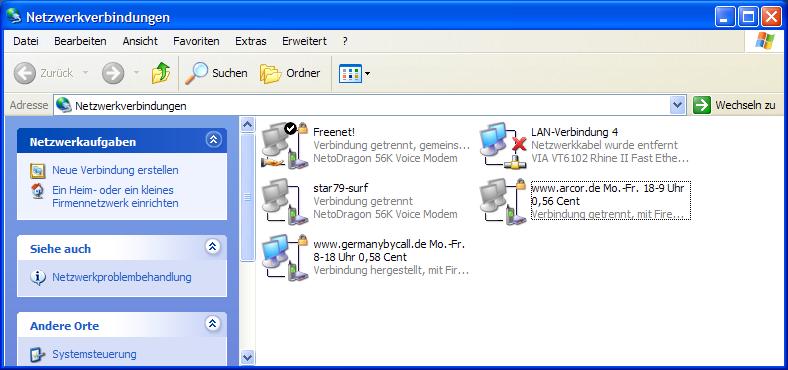Viewport: 788px width, 370px height.
Task: Click the www.arcor.de connection icon
Action: pyautogui.click(x=502, y=201)
